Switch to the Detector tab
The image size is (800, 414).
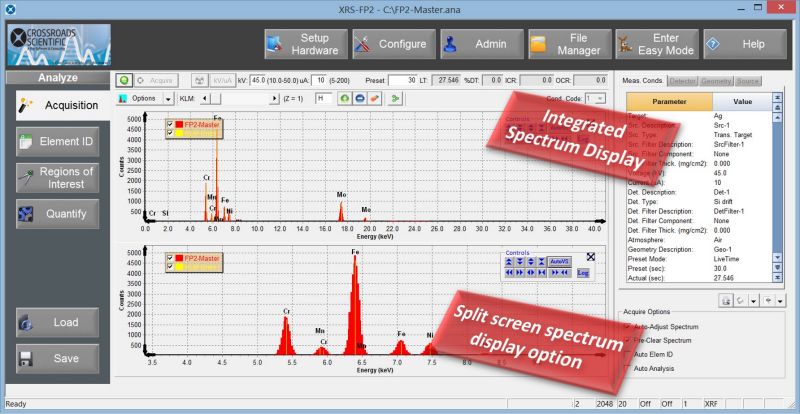click(682, 79)
